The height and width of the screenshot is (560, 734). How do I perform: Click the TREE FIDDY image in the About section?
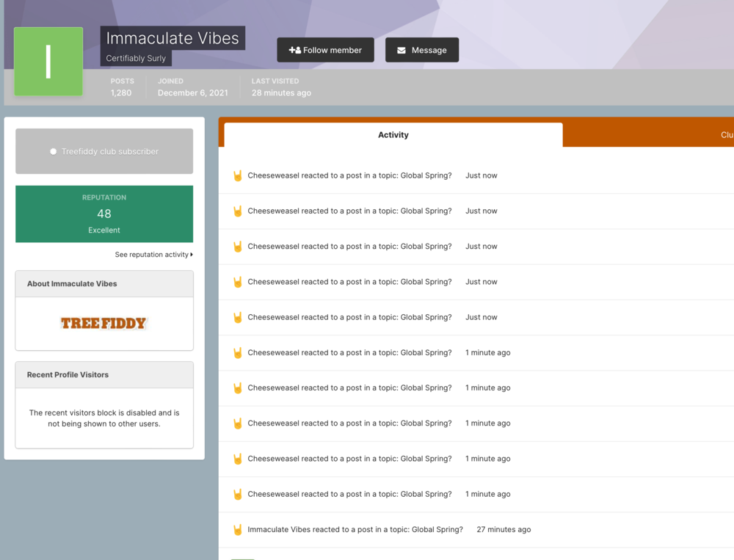coord(104,323)
